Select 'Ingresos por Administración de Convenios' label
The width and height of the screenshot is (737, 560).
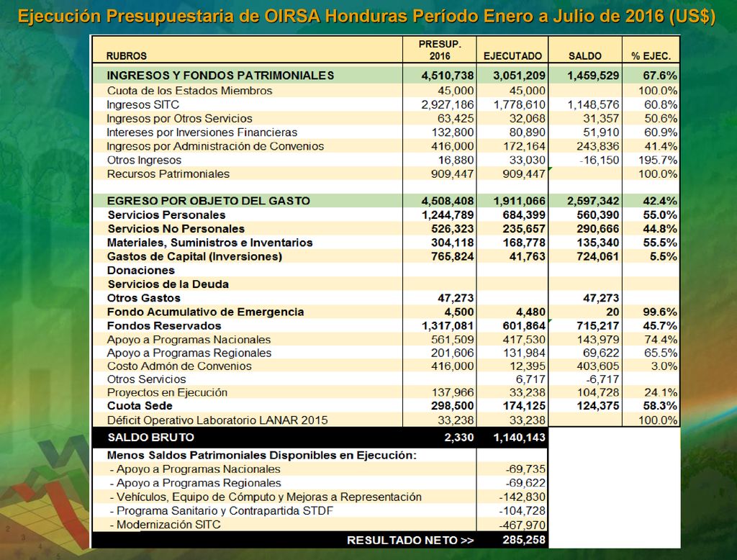pos(215,146)
